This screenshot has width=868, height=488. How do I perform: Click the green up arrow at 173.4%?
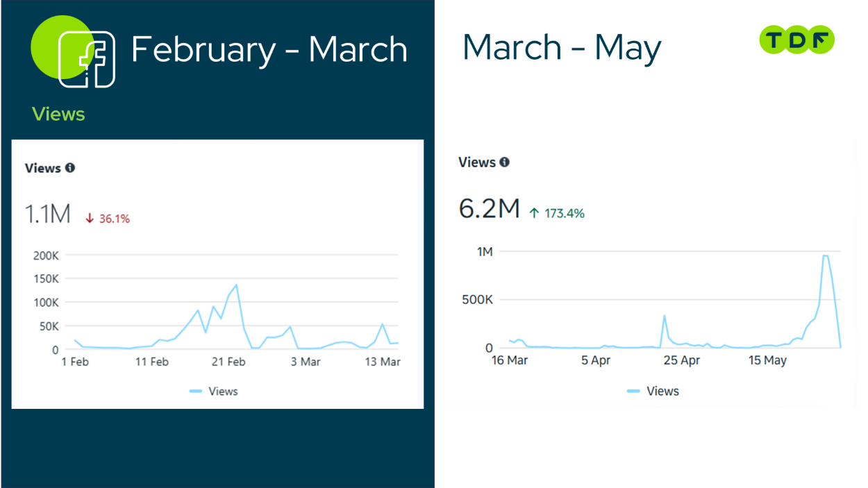point(533,213)
